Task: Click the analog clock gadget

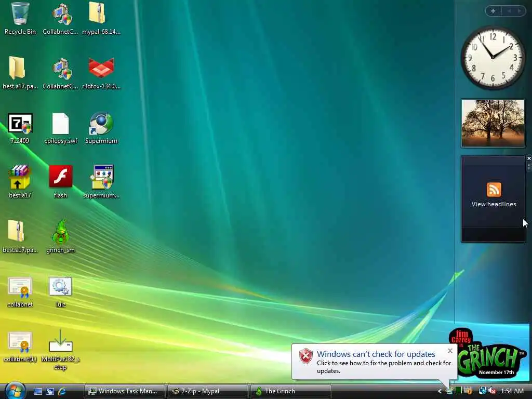Action: 493,57
